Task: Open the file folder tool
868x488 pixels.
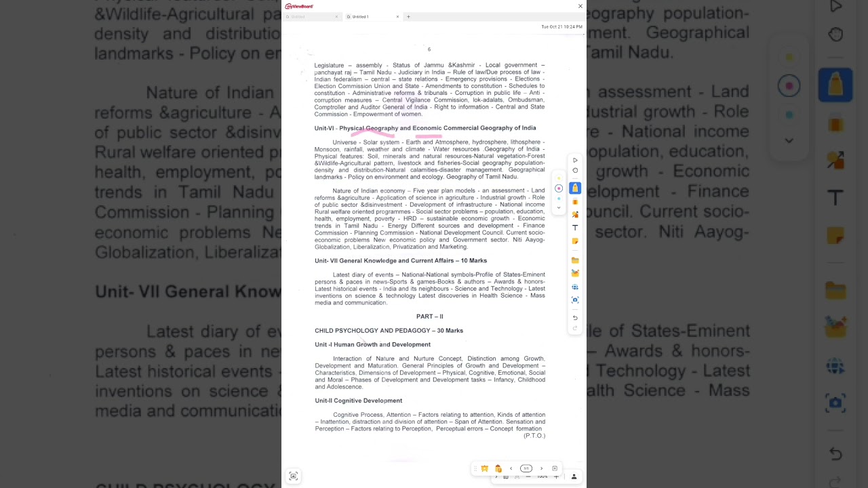Action: [x=575, y=260]
